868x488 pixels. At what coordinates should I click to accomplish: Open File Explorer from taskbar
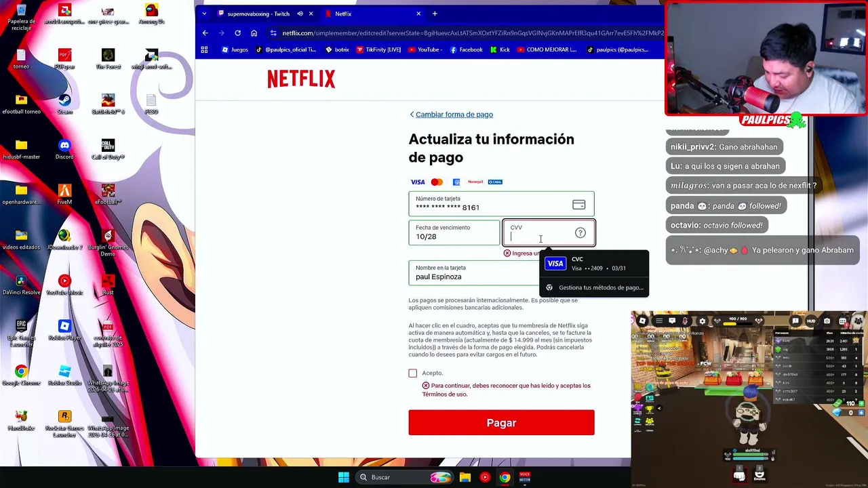(x=465, y=477)
